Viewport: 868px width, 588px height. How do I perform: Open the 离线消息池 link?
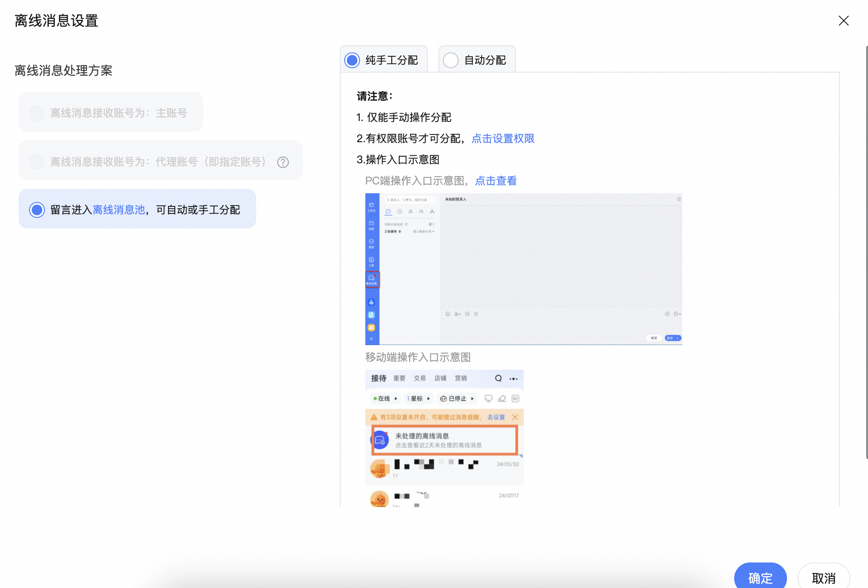pyautogui.click(x=119, y=210)
